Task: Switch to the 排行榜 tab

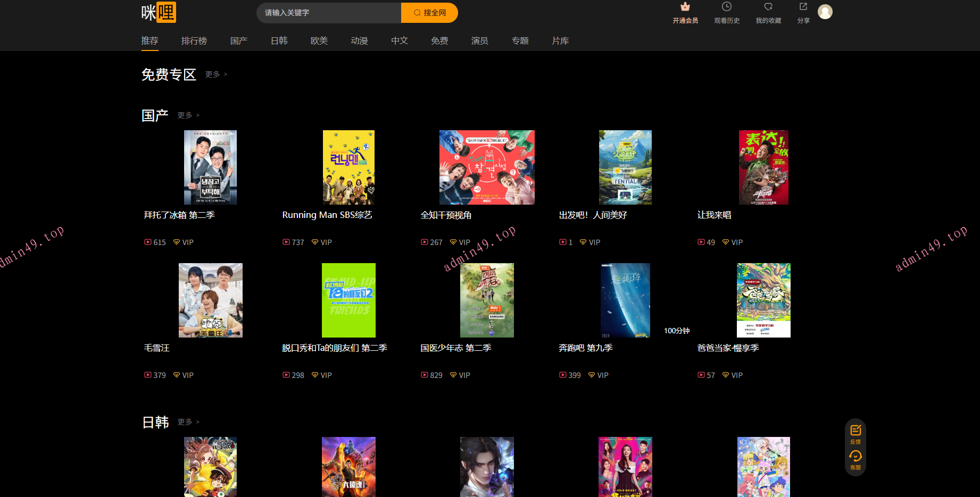Action: coord(194,41)
